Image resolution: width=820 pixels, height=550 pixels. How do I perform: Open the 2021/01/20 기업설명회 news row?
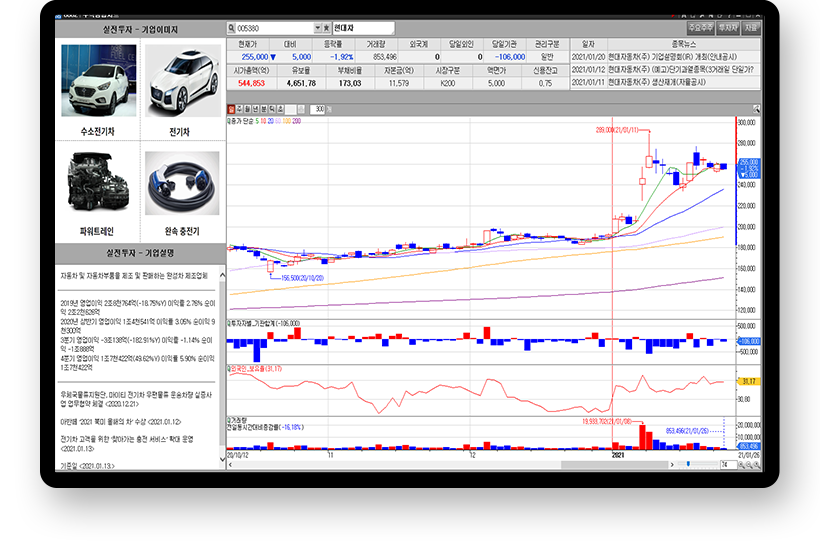(x=665, y=56)
